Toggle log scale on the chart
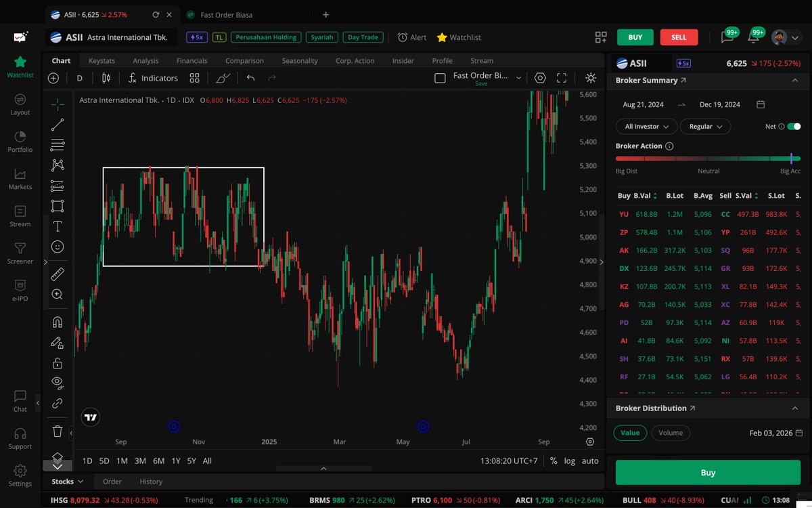 click(x=570, y=461)
